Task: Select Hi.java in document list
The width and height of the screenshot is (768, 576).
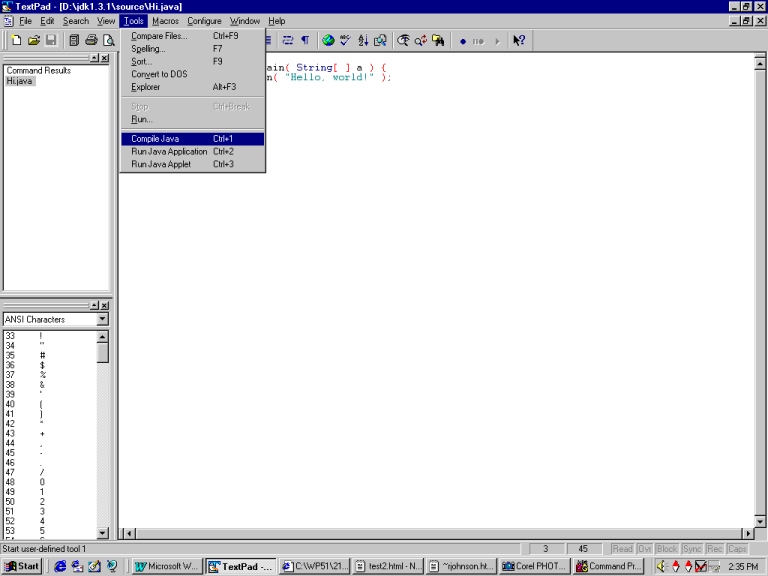Action: click(19, 81)
